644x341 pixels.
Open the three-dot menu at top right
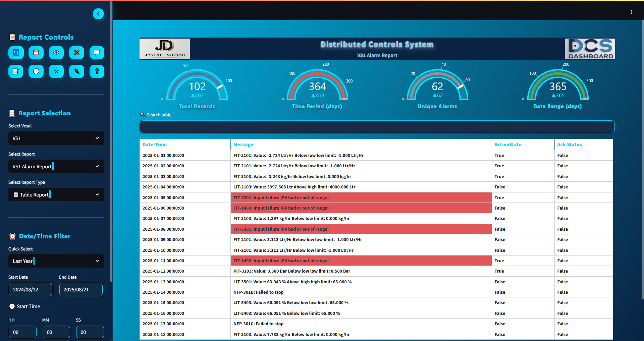pyautogui.click(x=631, y=12)
